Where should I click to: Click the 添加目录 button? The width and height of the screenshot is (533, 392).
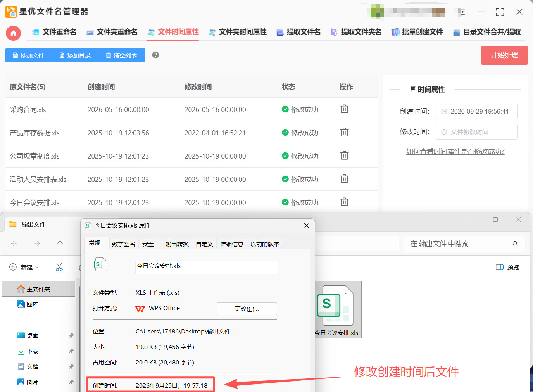tap(75, 55)
